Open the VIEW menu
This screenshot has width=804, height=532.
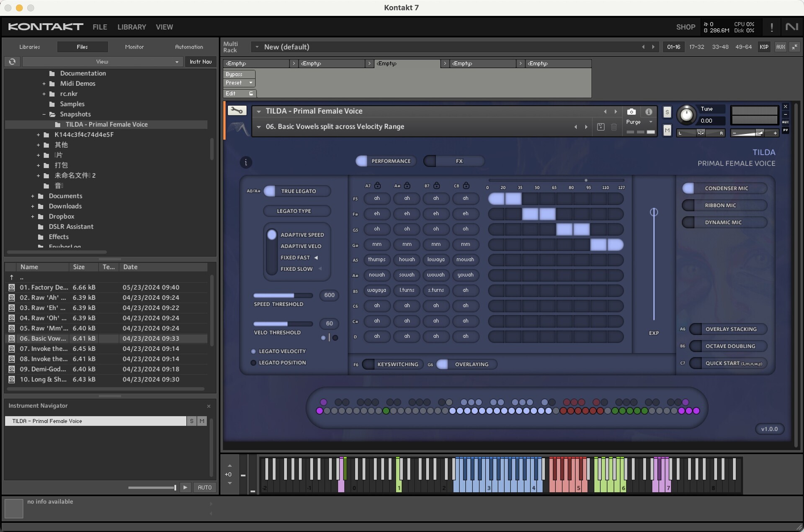164,27
